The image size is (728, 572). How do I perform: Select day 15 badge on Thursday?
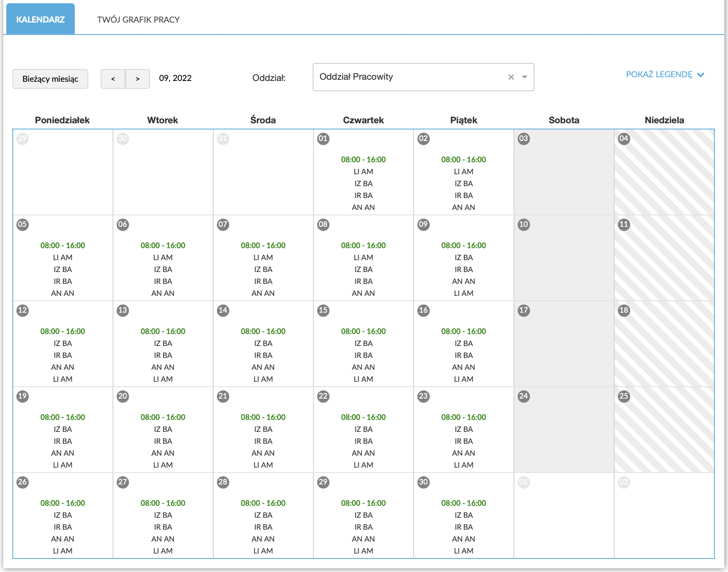(323, 310)
